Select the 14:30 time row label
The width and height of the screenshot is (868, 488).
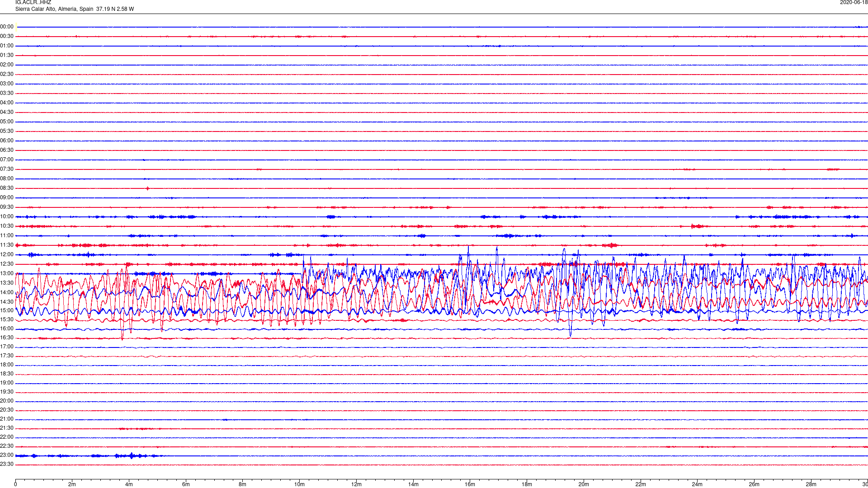tap(7, 302)
